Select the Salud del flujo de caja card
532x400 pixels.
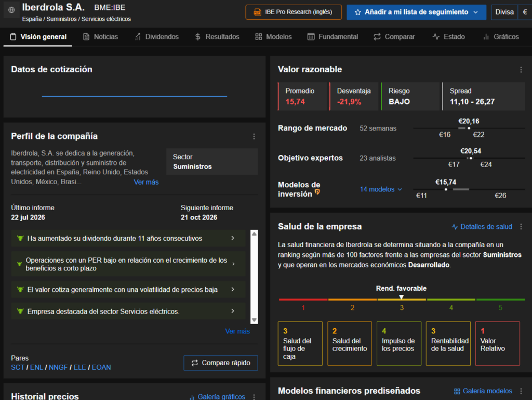(x=300, y=344)
